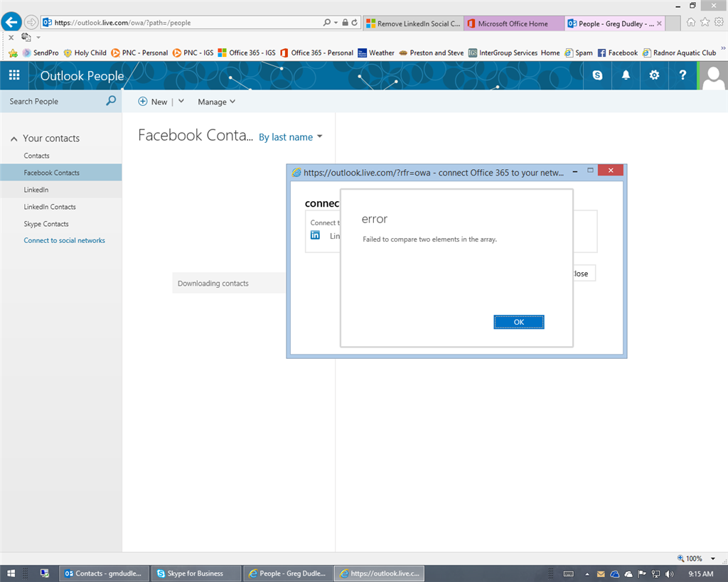The width and height of the screenshot is (728, 582).
Task: Click the taskbar mail envelope tray icon
Action: tap(601, 573)
